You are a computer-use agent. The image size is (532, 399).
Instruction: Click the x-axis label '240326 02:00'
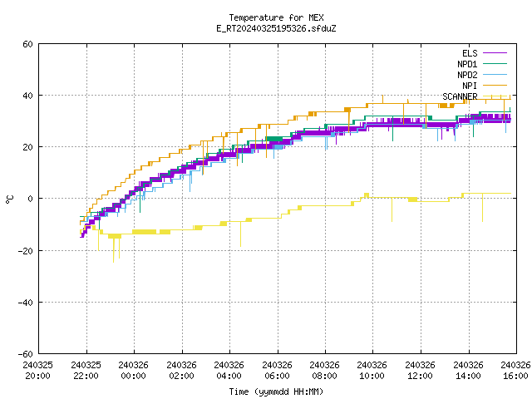pos(181,371)
